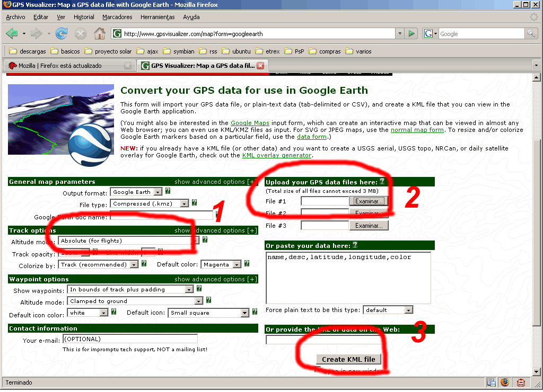The height and width of the screenshot is (392, 543).
Task: Follow the normal map form link
Action: 417,130
